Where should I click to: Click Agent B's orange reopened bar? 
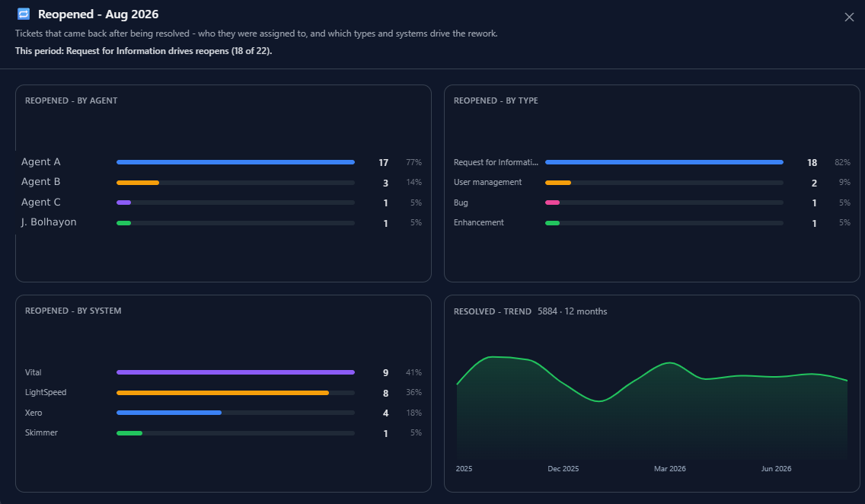(x=138, y=183)
